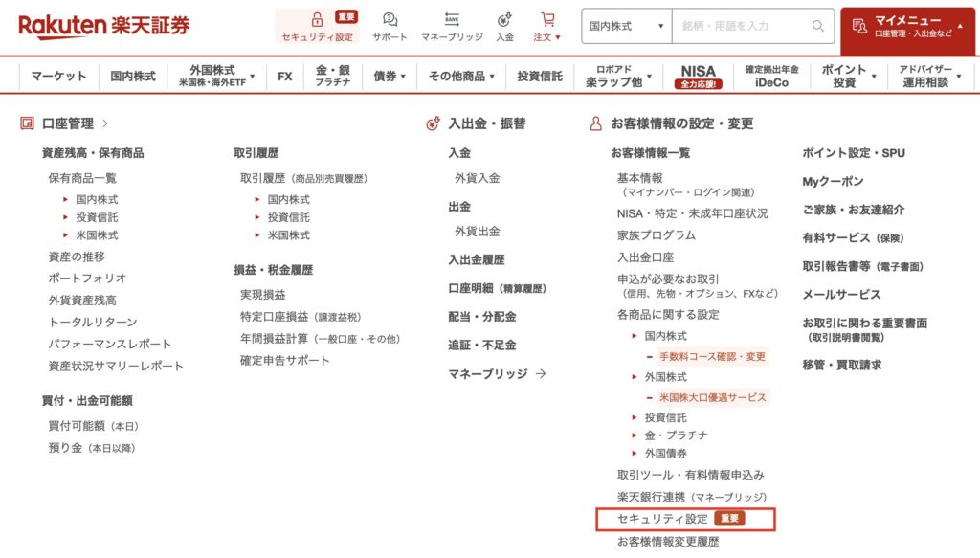Expand ロボアド 楽ラップ他 nav dropdown
Screen dimensions: 980x558
(x=618, y=77)
